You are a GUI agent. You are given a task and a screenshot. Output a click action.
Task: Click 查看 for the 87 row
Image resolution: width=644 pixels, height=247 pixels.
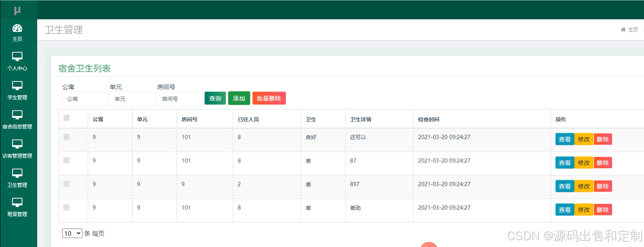pos(565,163)
